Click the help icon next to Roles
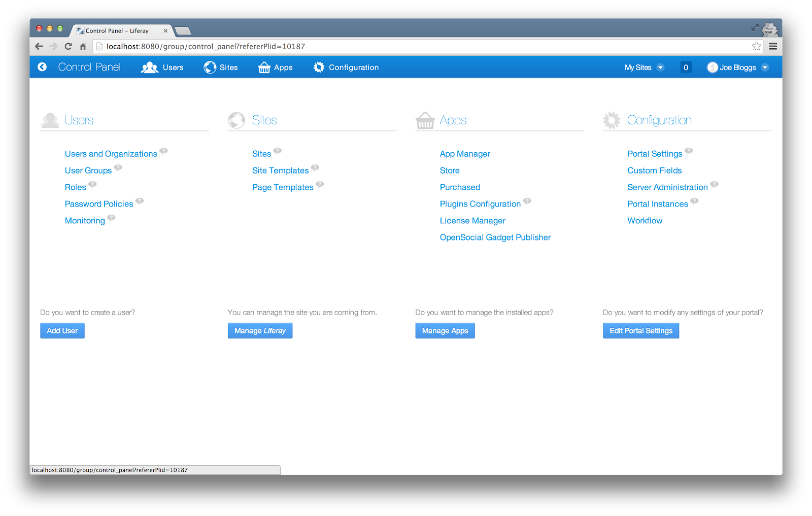812x516 pixels. pos(92,184)
